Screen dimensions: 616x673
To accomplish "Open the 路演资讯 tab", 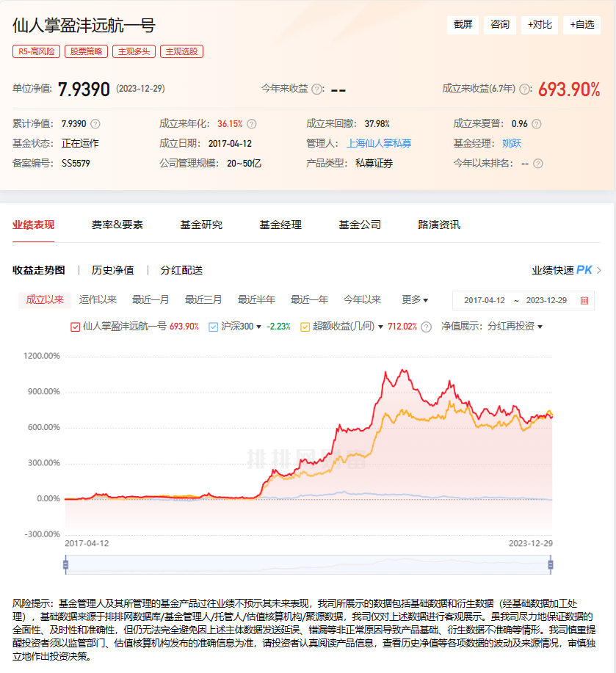I will [x=439, y=225].
